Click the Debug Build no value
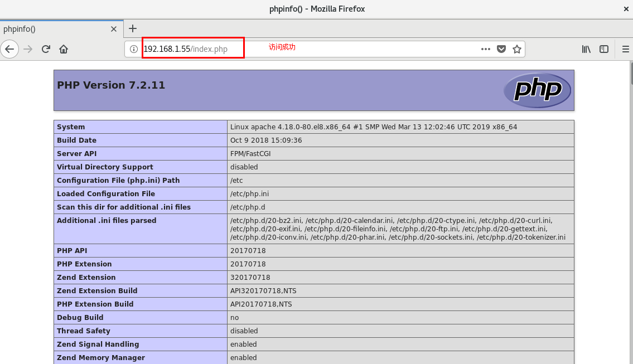633x364 pixels. tap(235, 317)
